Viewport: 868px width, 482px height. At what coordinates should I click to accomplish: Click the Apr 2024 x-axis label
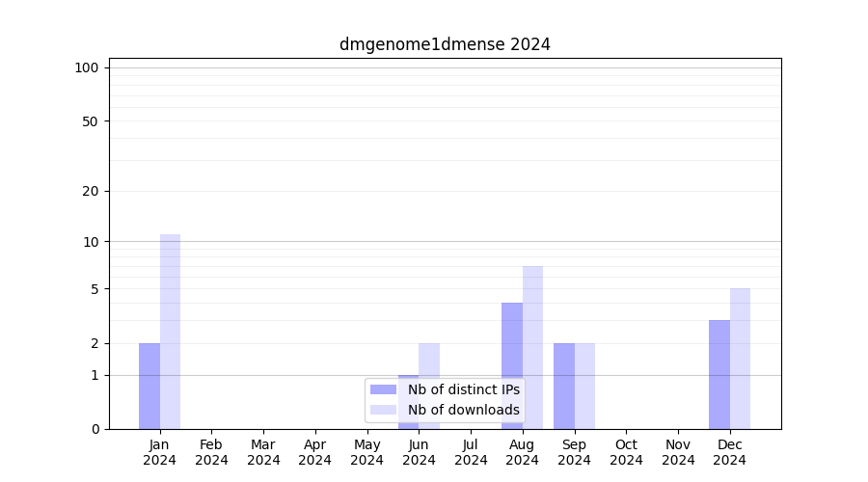(x=315, y=452)
